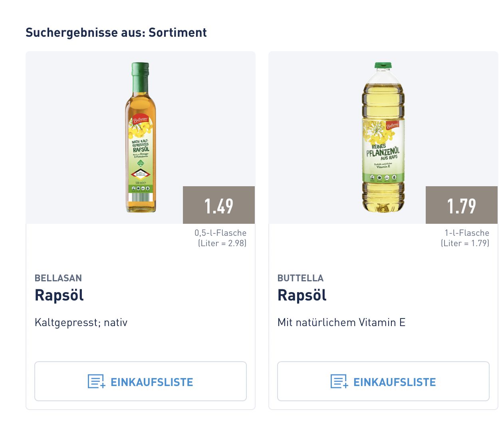Image resolution: width=504 pixels, height=422 pixels.
Task: Click the 0,5-l-Flasche unit text on the left card
Action: tap(220, 233)
